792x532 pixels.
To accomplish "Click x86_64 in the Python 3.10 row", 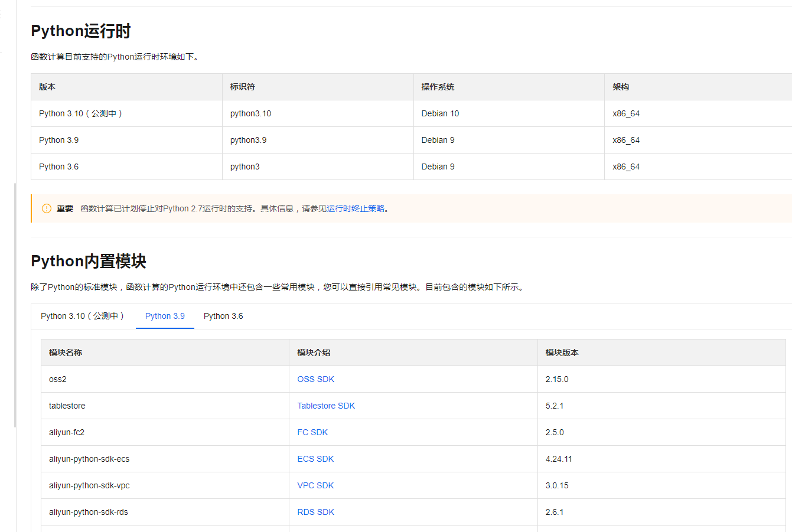I will pos(626,113).
